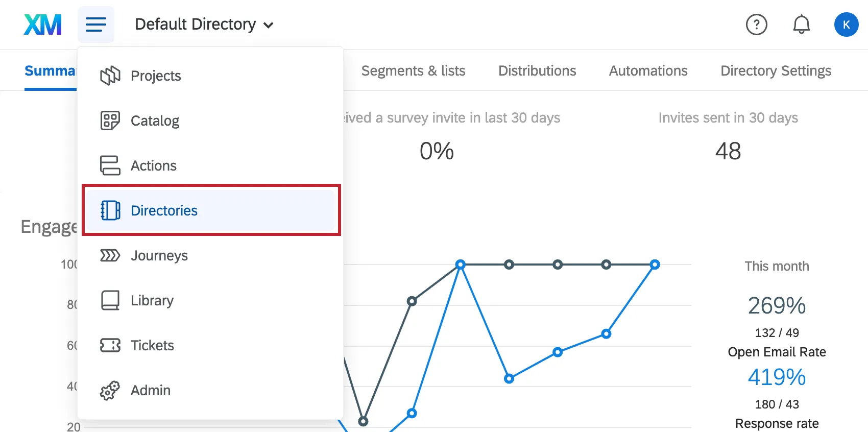Viewport: 868px width, 432px height.
Task: Open the Default Directory selector
Action: tap(195, 24)
